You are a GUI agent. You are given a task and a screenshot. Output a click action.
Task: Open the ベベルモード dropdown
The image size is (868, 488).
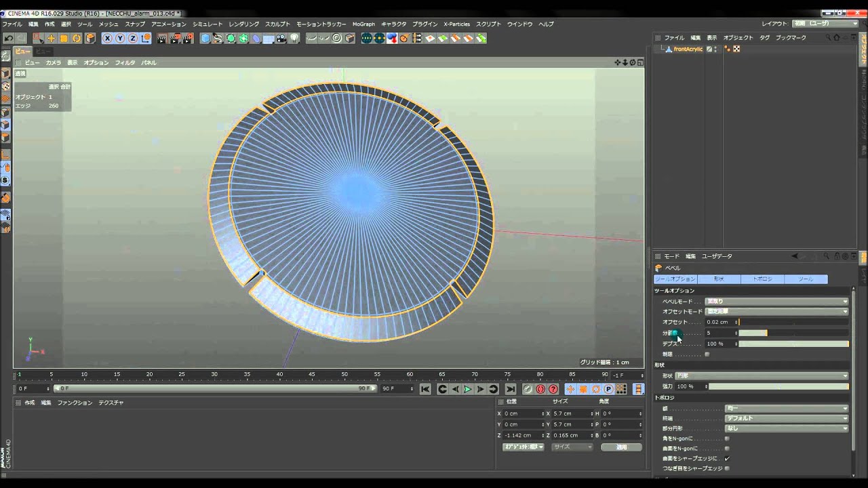point(776,301)
